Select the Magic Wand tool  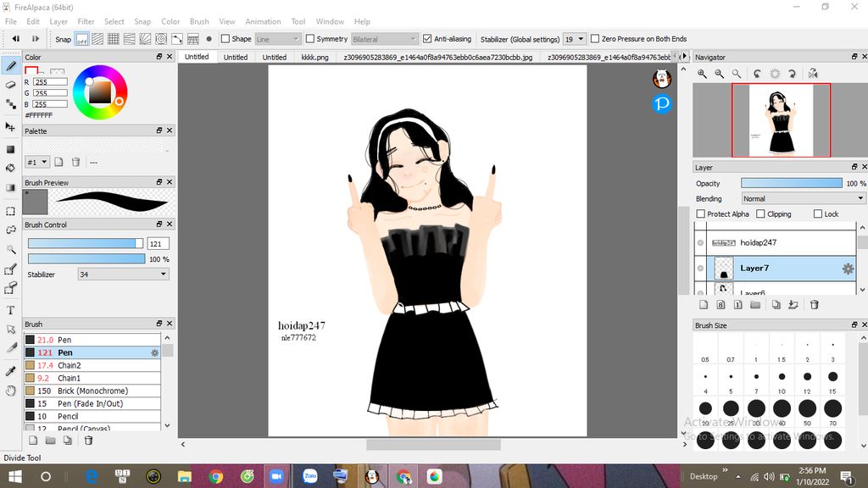[10, 250]
